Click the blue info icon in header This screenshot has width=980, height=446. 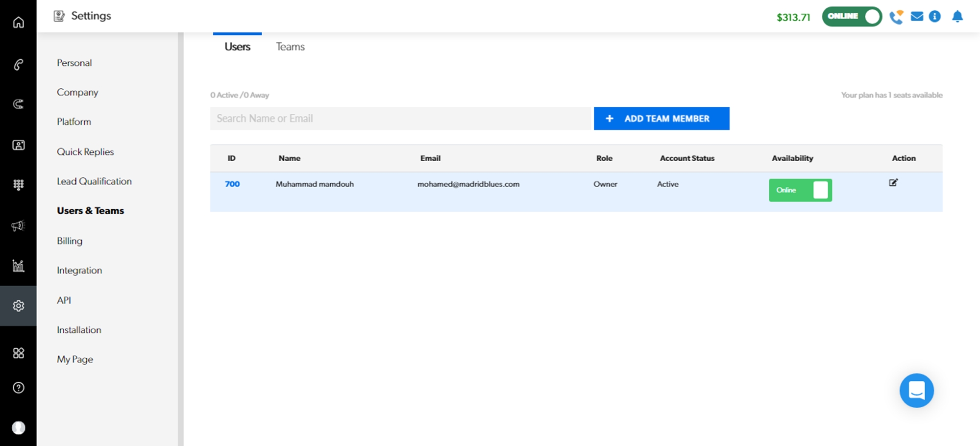click(x=935, y=17)
